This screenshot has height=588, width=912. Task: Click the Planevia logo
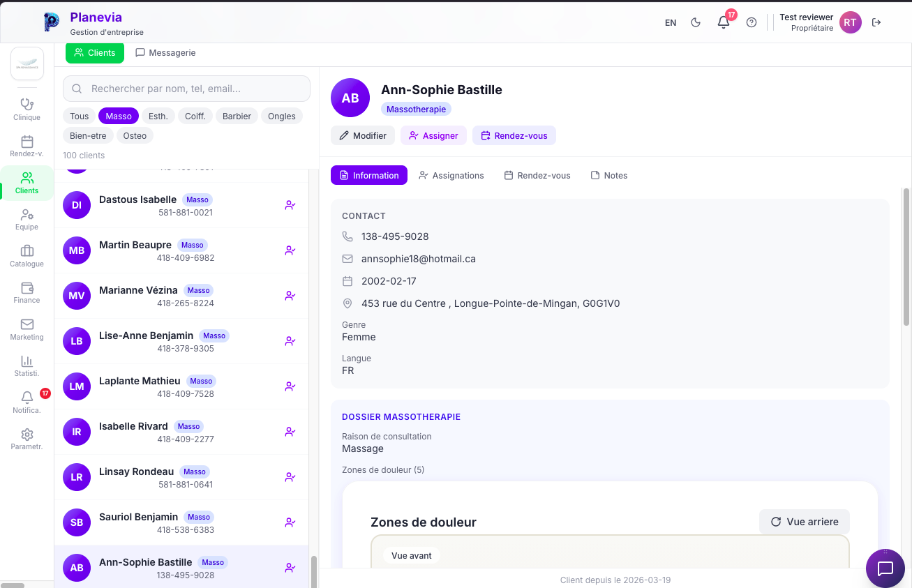coord(52,22)
